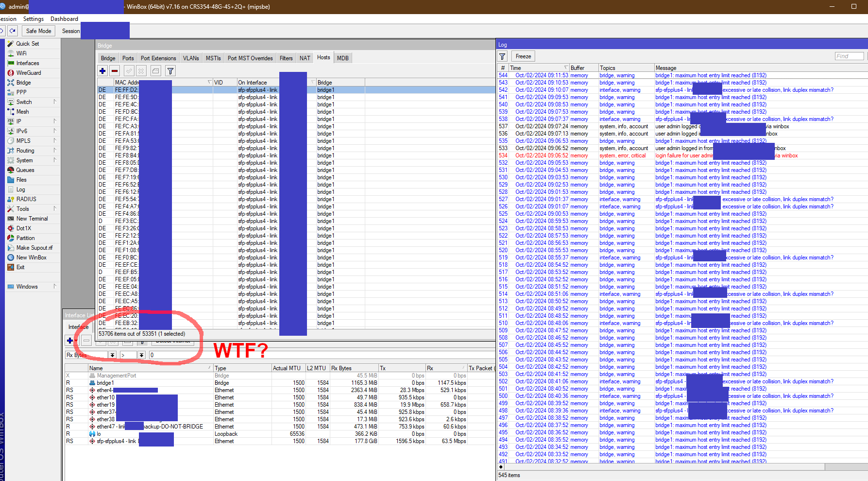Open the add-interface dropdown arrow
Screen dimensions: 868x481
coord(77,341)
